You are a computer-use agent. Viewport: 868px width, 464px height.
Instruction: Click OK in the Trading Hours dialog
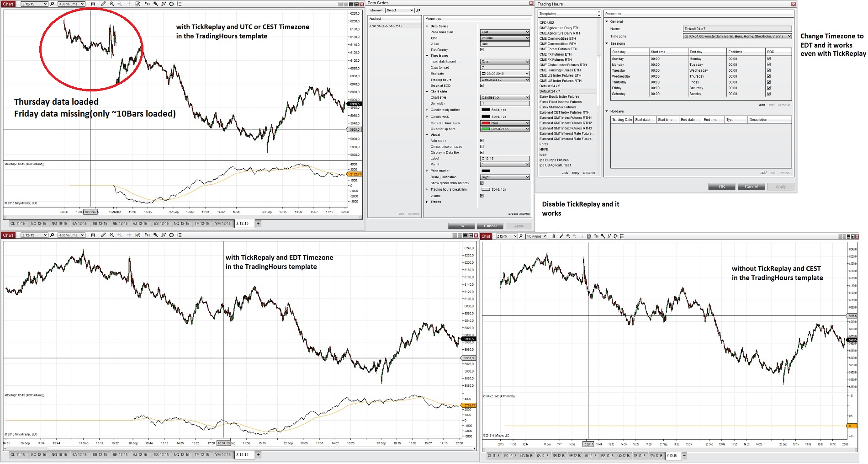point(722,187)
